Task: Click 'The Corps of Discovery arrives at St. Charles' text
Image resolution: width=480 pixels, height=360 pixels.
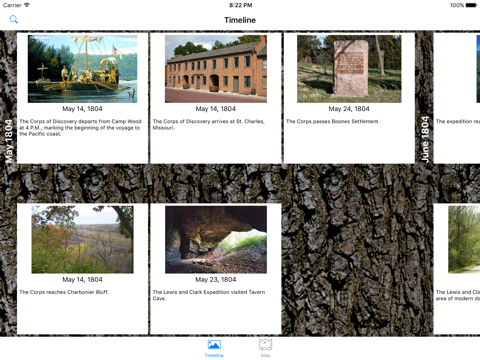Action: pos(209,124)
